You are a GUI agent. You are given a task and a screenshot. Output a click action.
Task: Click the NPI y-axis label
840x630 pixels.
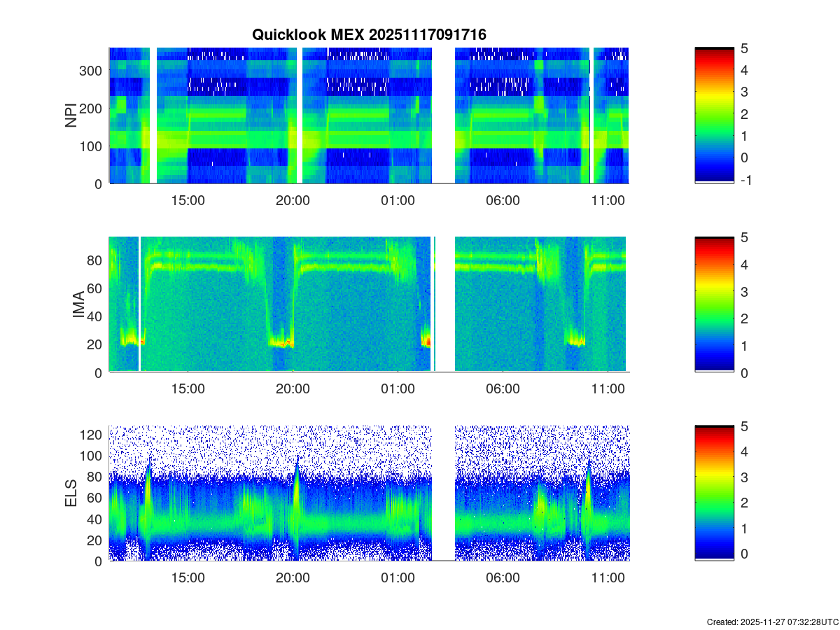coord(71,115)
